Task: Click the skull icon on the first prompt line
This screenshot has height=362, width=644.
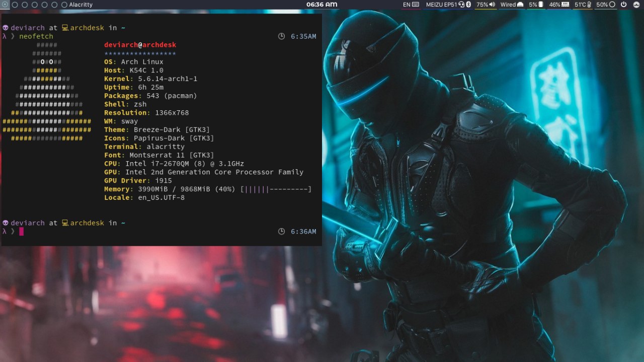Action: click(x=6, y=28)
